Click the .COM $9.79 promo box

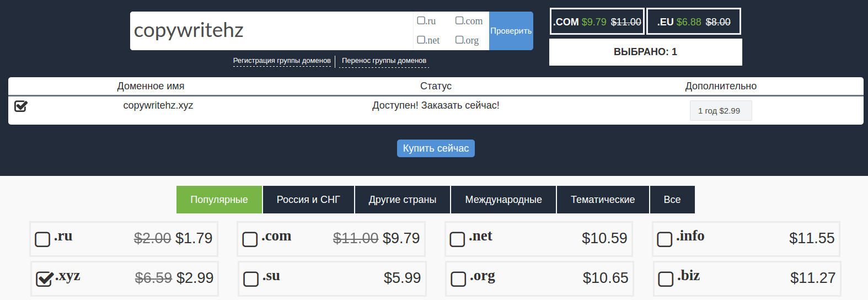(x=597, y=22)
